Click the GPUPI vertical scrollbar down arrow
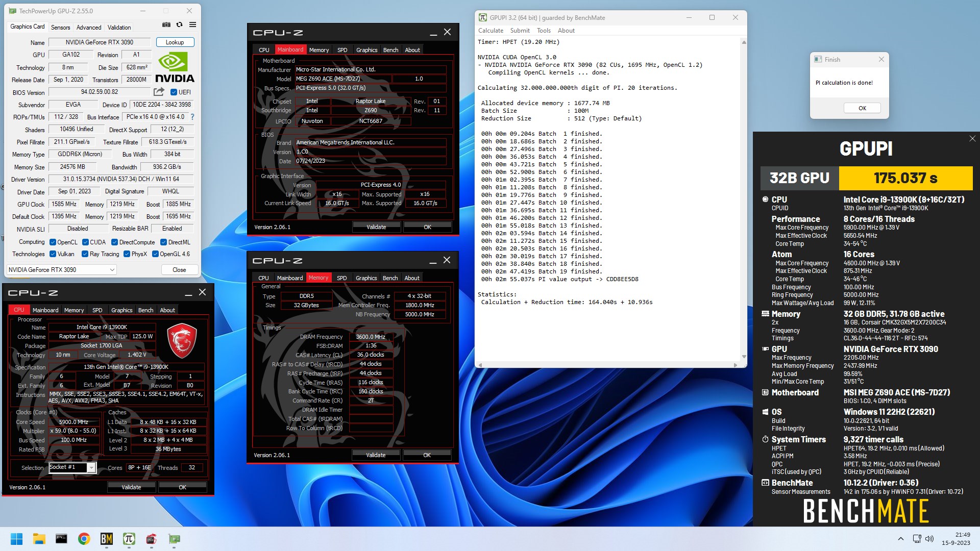The width and height of the screenshot is (980, 551). (744, 357)
